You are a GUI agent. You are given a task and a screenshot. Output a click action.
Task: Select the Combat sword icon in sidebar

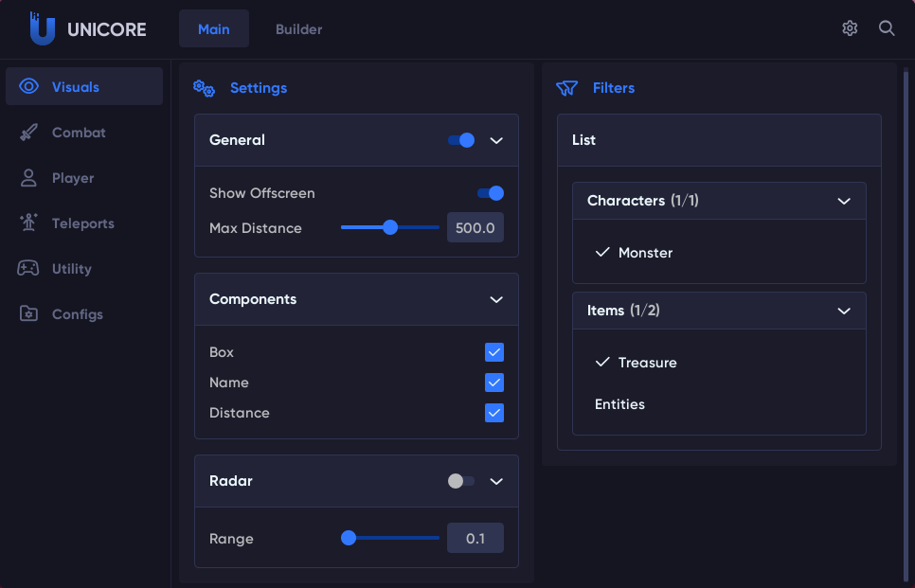click(x=28, y=133)
